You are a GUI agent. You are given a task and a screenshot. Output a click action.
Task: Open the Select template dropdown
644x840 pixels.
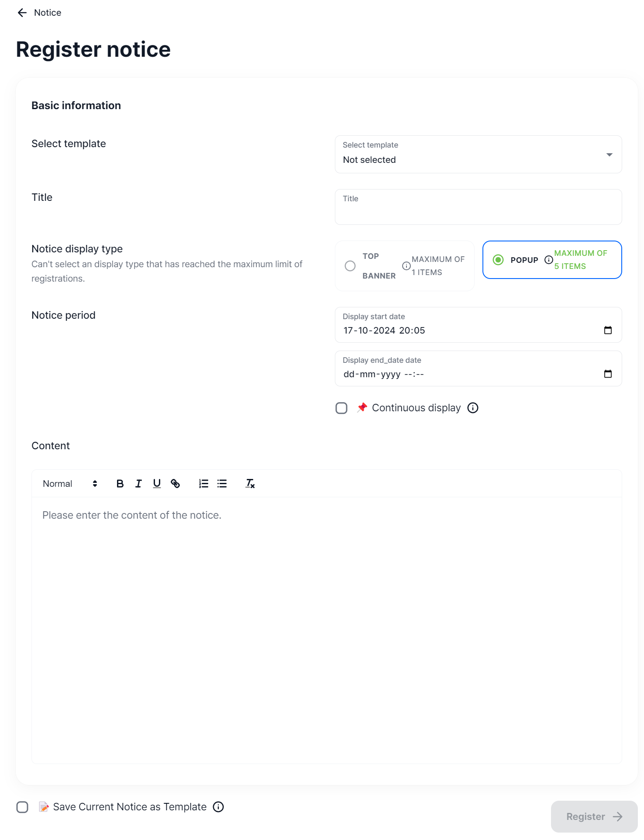(x=478, y=155)
